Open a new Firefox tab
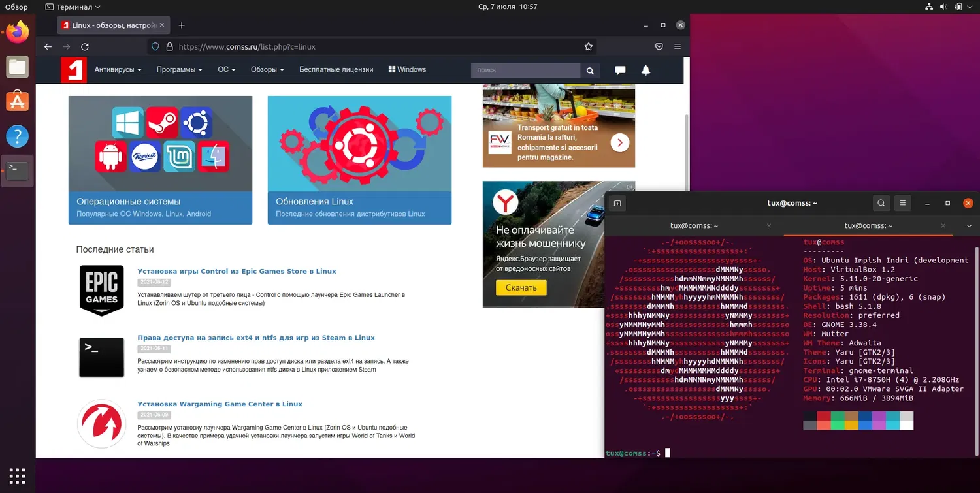Viewport: 980px width, 493px height. [182, 25]
